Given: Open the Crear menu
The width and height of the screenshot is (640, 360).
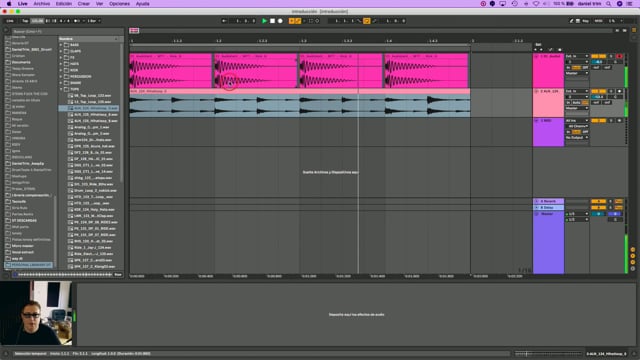Looking at the screenshot, I should pyautogui.click(x=84, y=4).
